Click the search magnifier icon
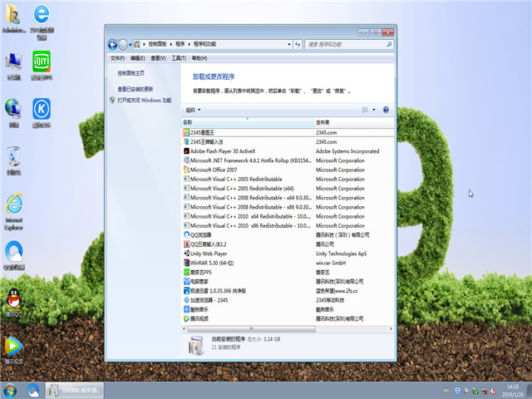532x399 pixels. point(389,44)
